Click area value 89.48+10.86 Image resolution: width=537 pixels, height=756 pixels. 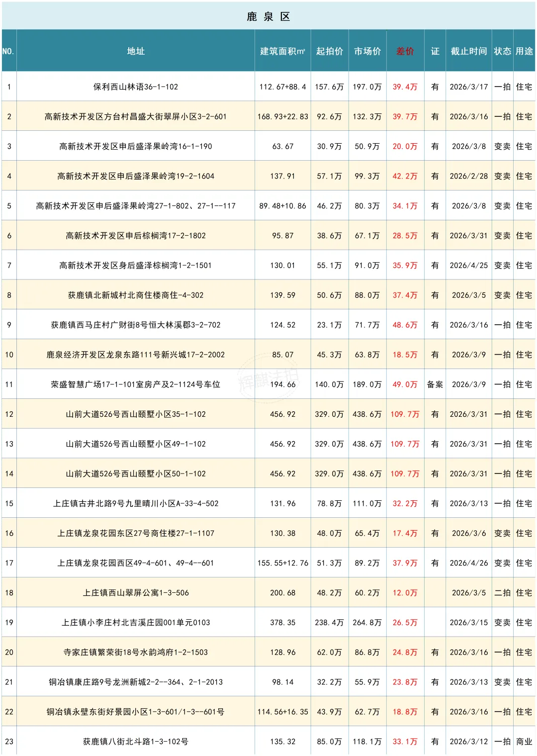point(283,206)
